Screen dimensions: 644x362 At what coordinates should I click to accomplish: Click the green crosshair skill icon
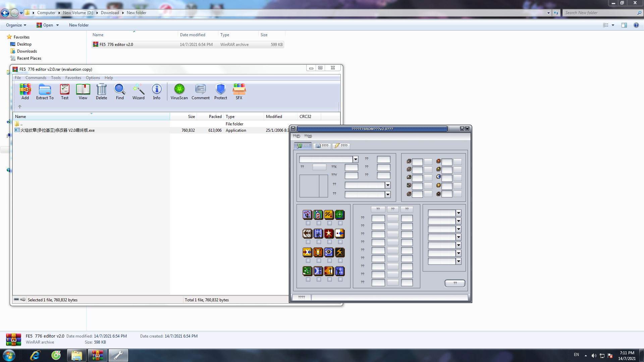tap(339, 215)
